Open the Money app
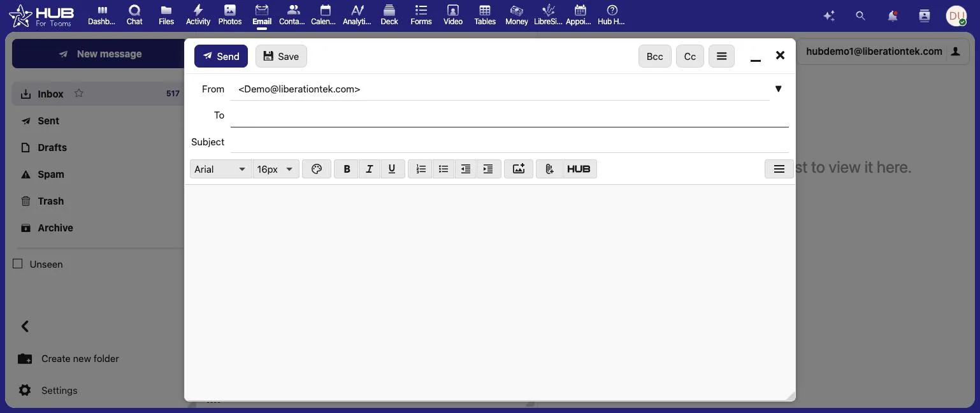Viewport: 980px width, 413px height. (517, 15)
